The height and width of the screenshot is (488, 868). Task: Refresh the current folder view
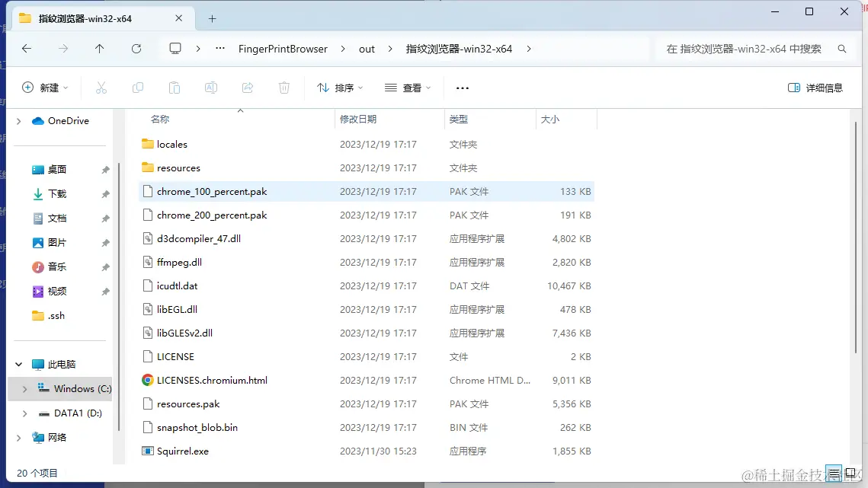[136, 49]
